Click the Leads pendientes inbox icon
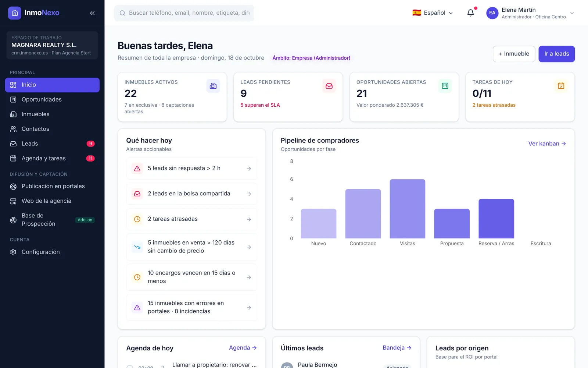Screen dimensions: 588x368 (329, 86)
